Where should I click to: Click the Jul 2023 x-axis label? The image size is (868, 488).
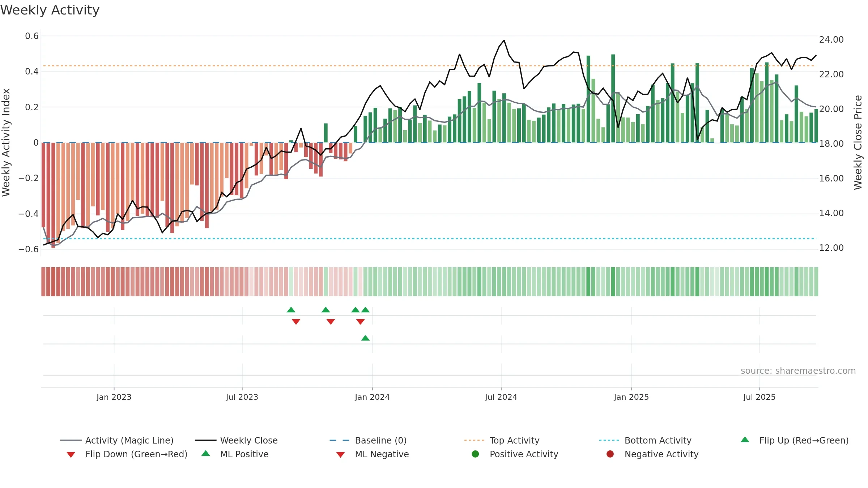[242, 397]
